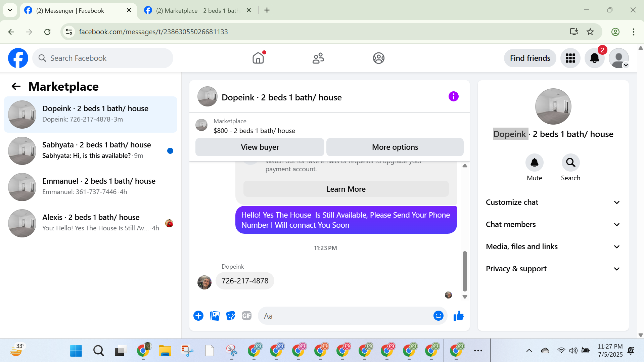Expand Customize chat section
644x362 pixels.
(x=553, y=202)
